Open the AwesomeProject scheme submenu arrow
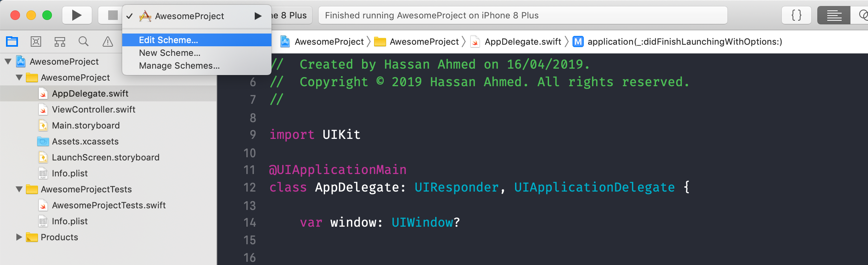Viewport: 868px width, 265px height. (259, 16)
